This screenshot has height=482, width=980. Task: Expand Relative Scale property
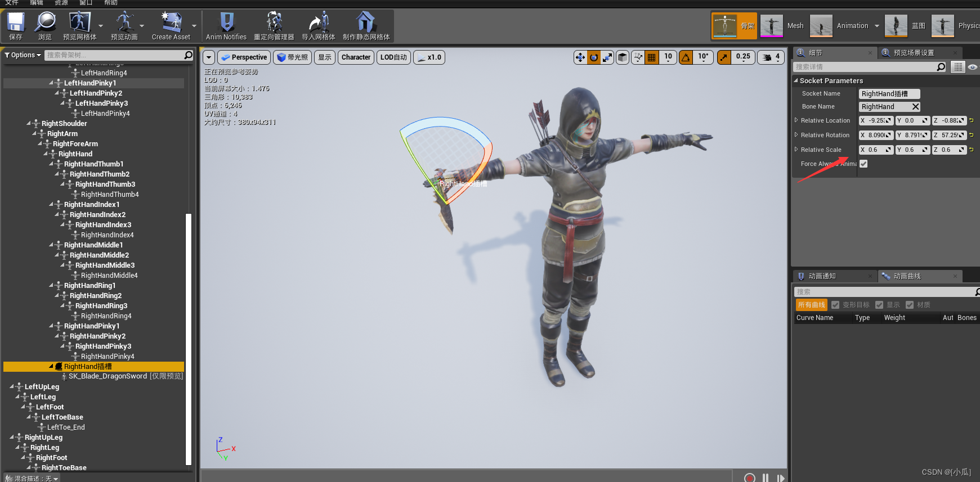click(796, 150)
